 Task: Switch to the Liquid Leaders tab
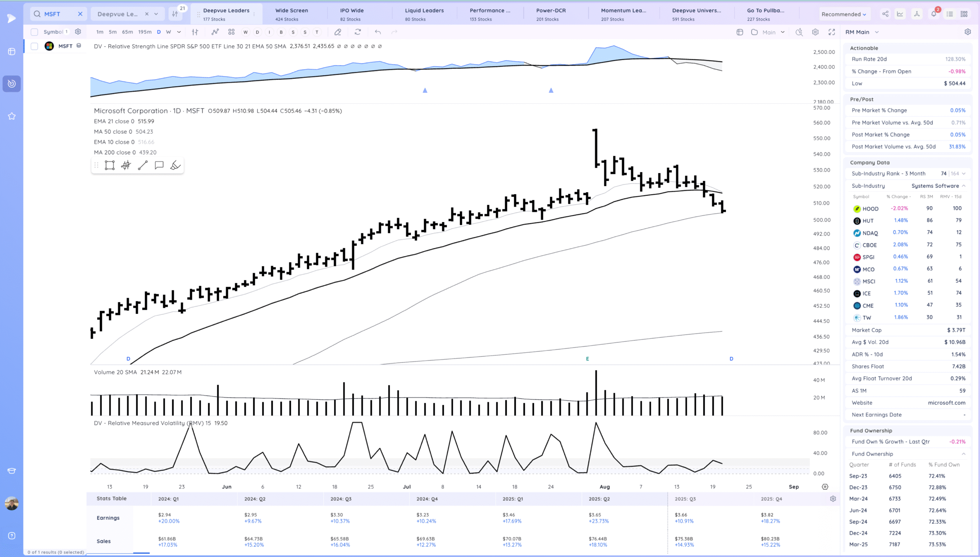(x=424, y=14)
